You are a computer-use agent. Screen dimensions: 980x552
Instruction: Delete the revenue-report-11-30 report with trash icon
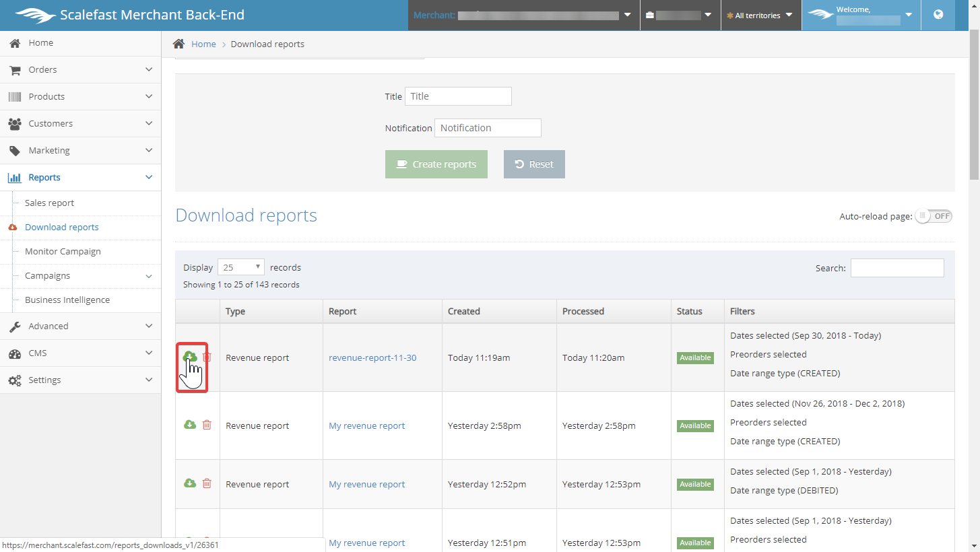[x=207, y=357]
